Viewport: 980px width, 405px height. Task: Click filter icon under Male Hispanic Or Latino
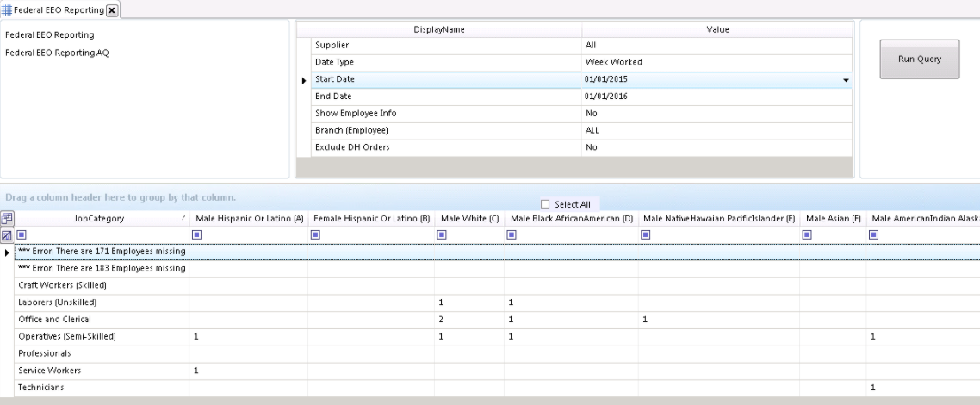coord(197,235)
